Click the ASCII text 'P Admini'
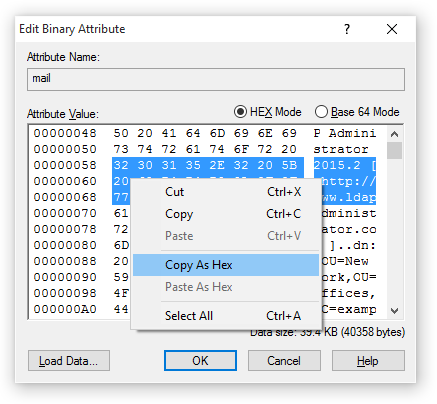The height and width of the screenshot is (404, 437). (345, 133)
